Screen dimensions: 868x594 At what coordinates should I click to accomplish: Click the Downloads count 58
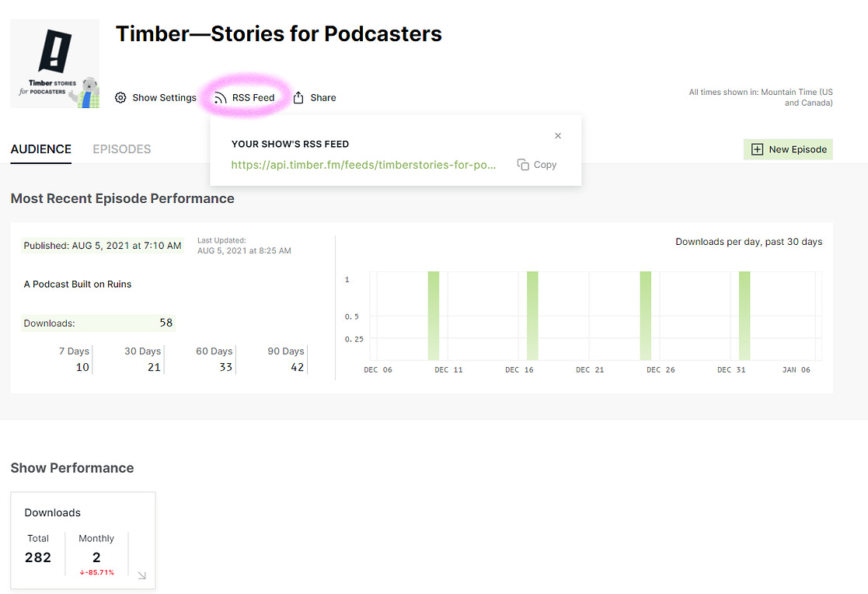click(166, 323)
